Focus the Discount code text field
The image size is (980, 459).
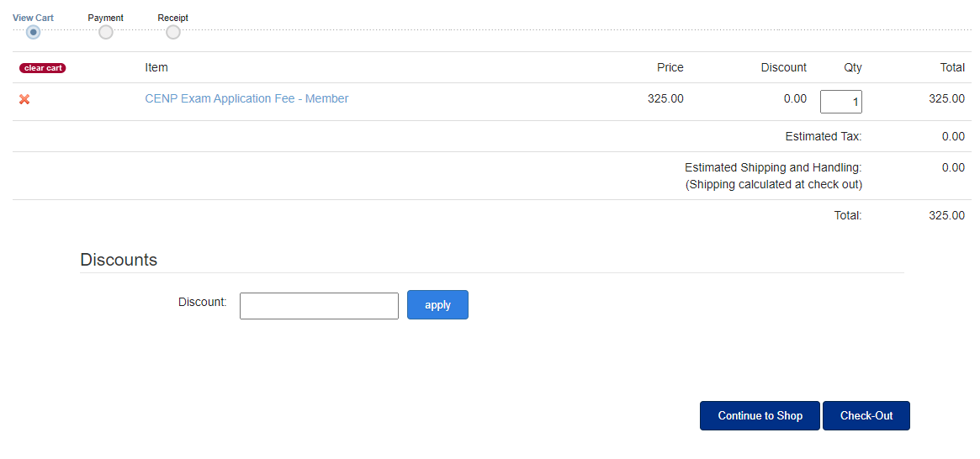pyautogui.click(x=319, y=306)
